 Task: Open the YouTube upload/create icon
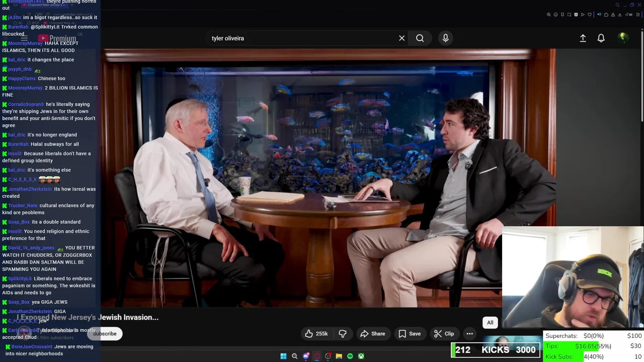(583, 38)
